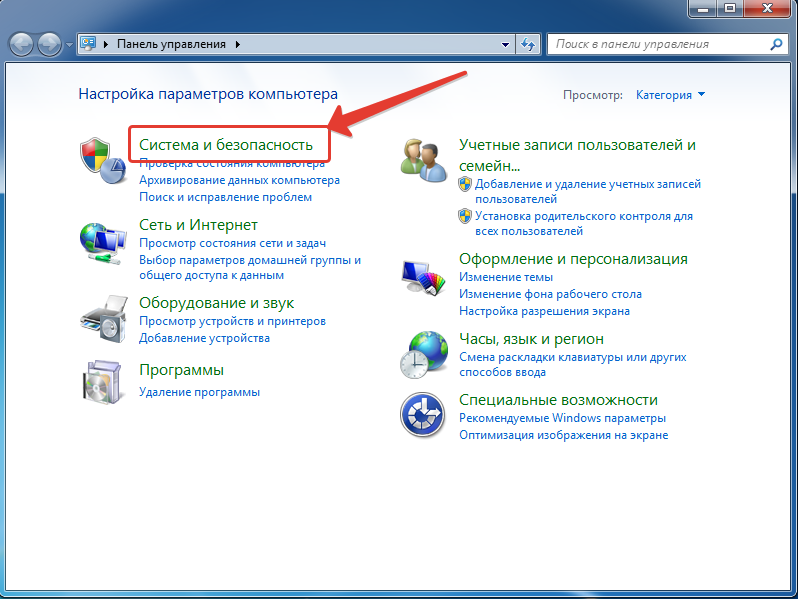This screenshot has height=599, width=798.
Task: Expand the arrow after Панель управления breadcrumb
Action: (x=238, y=44)
